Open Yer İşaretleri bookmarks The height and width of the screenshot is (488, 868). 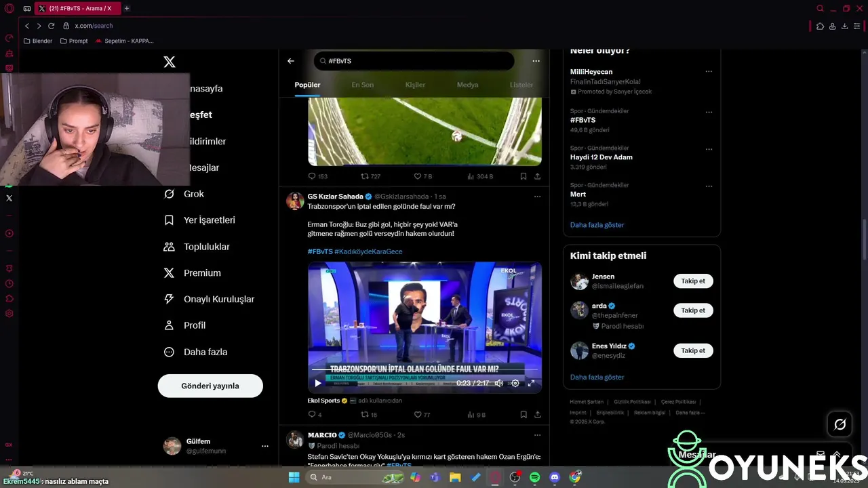[200, 220]
